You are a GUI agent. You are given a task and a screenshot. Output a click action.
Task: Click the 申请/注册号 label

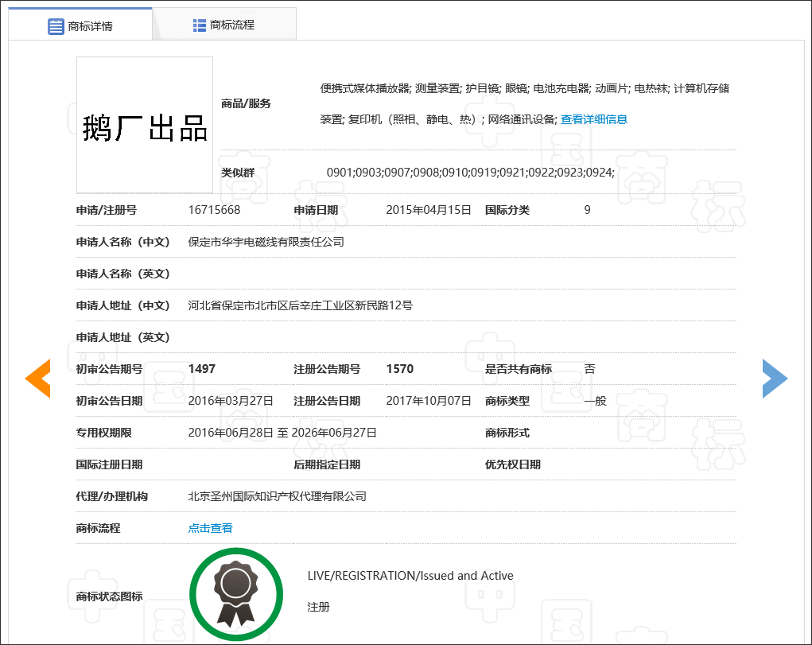pos(106,210)
